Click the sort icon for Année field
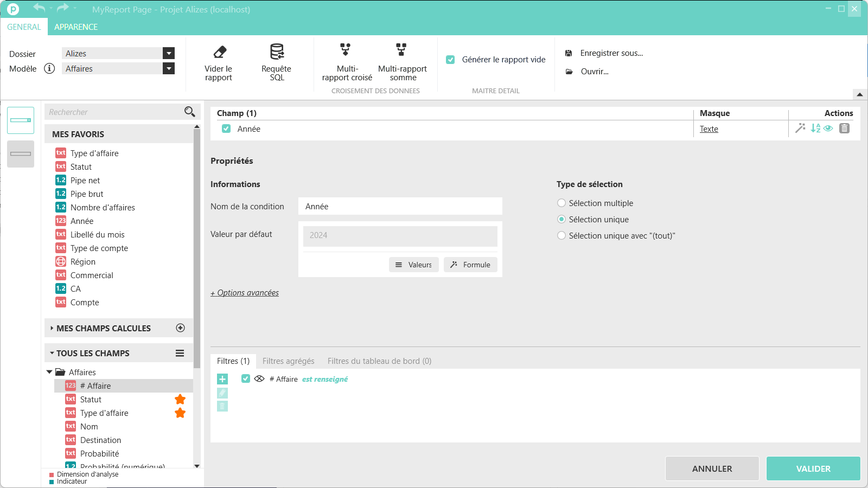 pyautogui.click(x=815, y=129)
